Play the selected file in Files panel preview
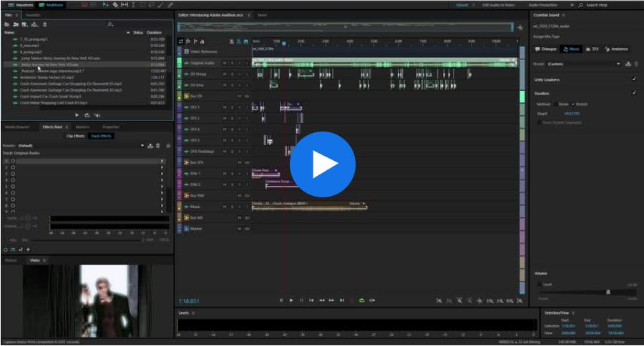Screen dimensions: 644x346 tap(77, 115)
